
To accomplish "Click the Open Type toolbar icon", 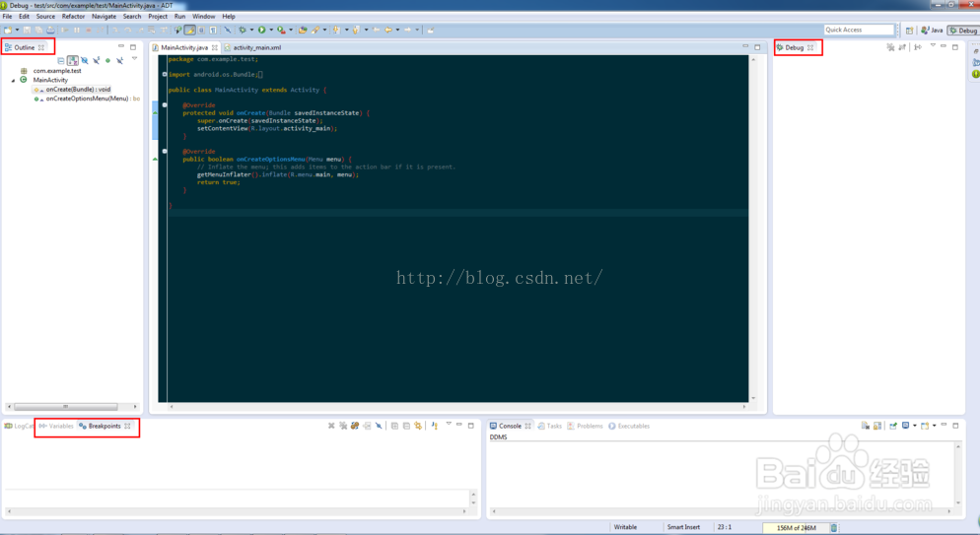I will (303, 30).
